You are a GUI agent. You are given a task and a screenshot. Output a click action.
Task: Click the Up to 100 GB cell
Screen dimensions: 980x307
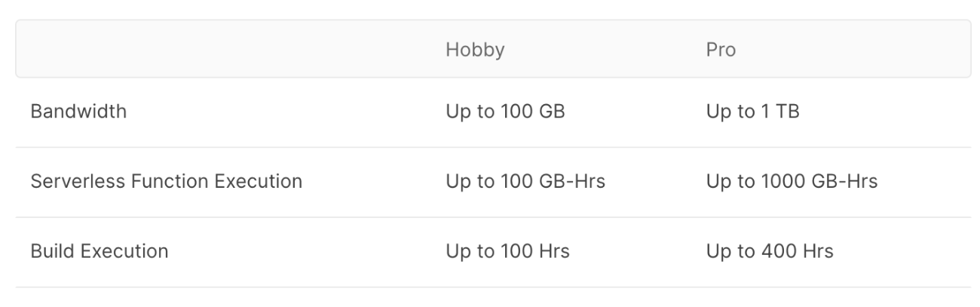click(x=505, y=112)
